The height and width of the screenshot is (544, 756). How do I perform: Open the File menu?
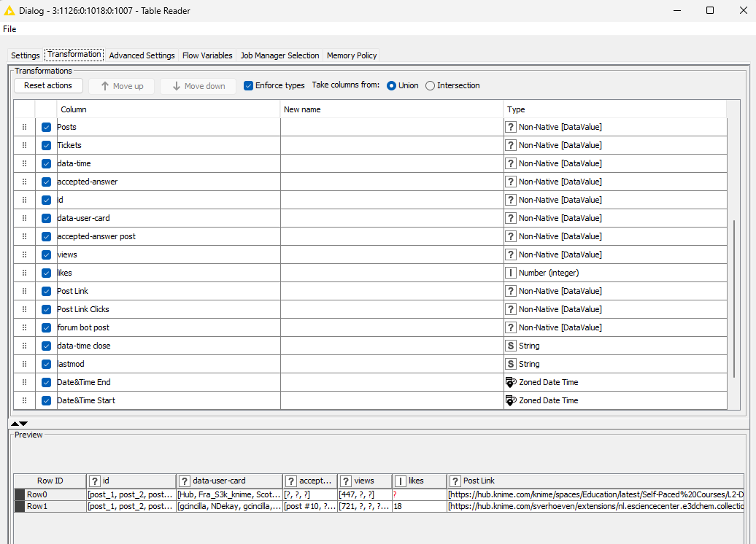pos(9,29)
